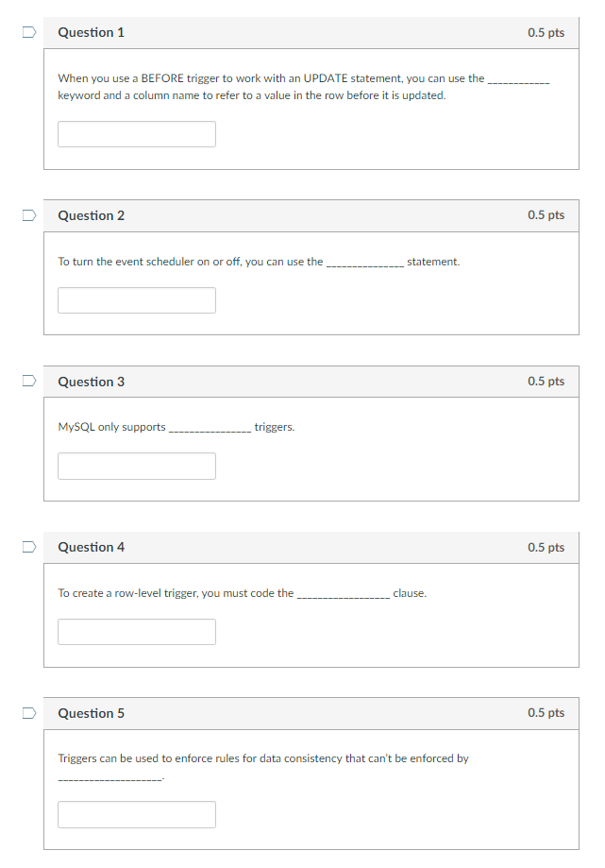Click the answer box under Question 3
605x868 pixels.
(x=136, y=465)
